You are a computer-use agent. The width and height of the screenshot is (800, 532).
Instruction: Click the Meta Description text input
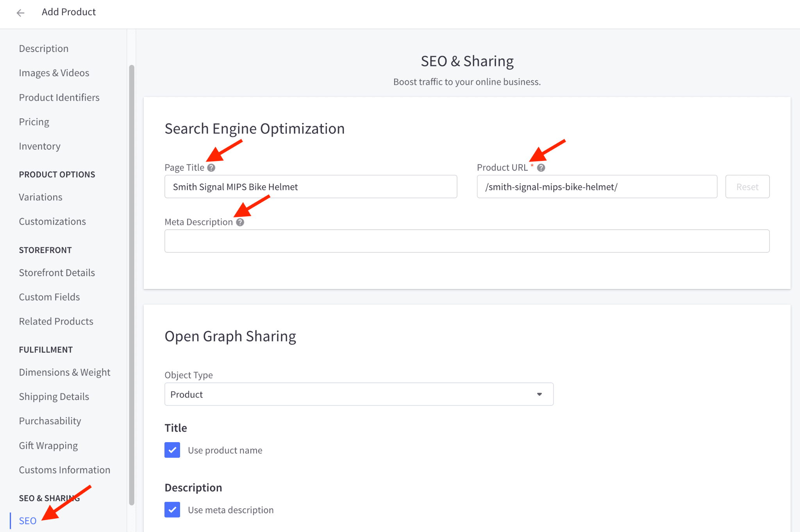click(466, 241)
